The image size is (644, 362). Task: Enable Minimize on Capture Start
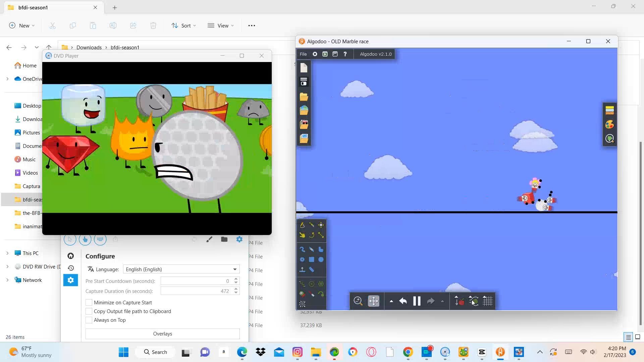(89, 302)
